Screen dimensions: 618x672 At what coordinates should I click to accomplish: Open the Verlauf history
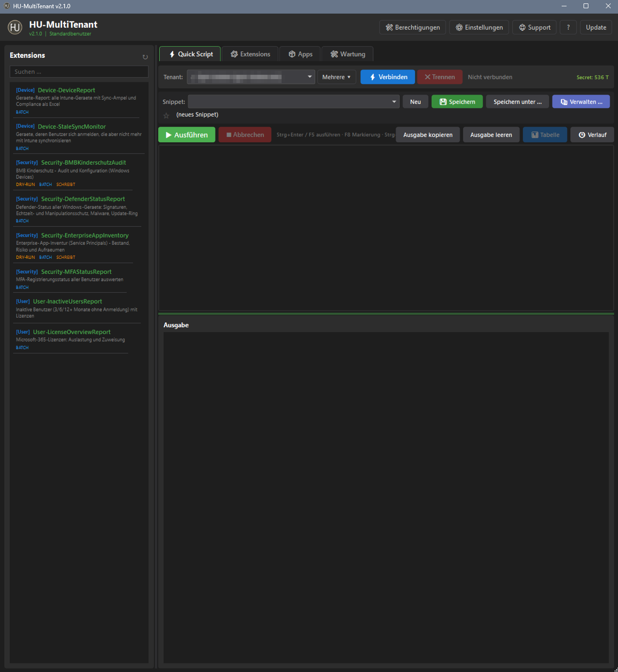pos(592,134)
